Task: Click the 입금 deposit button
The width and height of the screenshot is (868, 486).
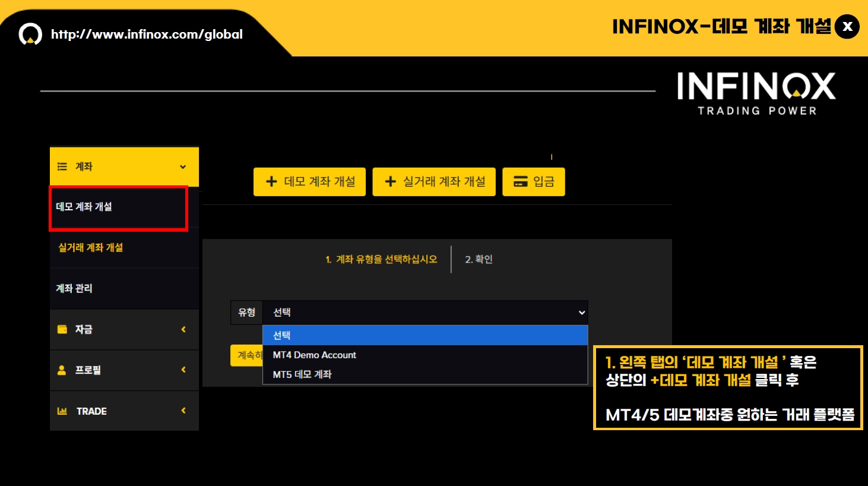Action: 534,182
